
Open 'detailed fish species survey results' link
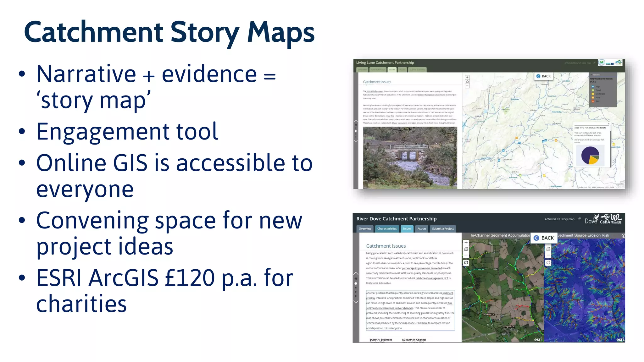(432, 95)
